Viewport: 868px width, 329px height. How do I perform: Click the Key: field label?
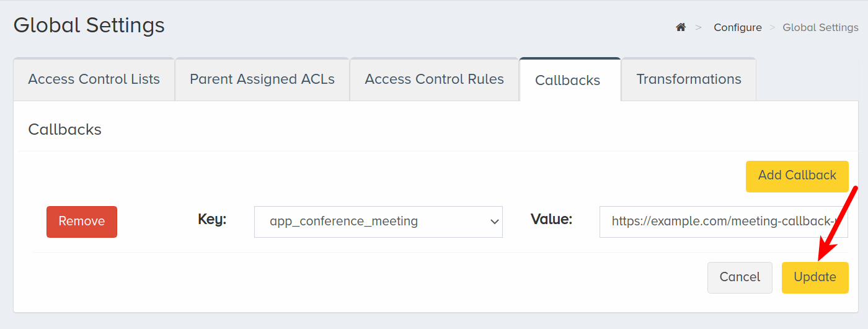point(212,219)
